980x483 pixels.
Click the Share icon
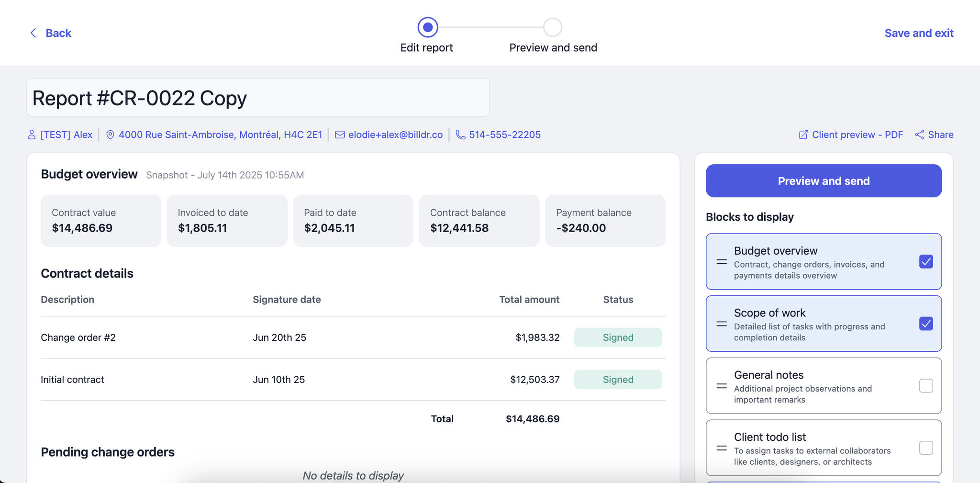[919, 135]
